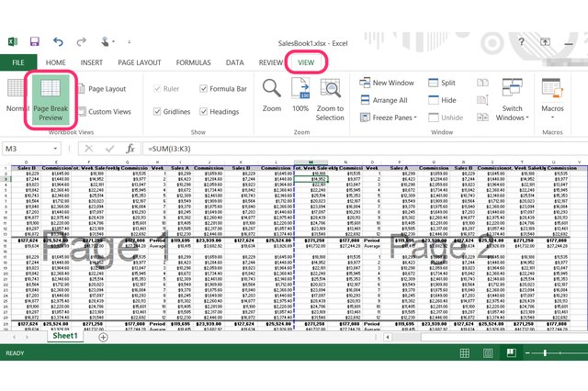
Task: Click the Unhide window button
Action: tap(446, 117)
